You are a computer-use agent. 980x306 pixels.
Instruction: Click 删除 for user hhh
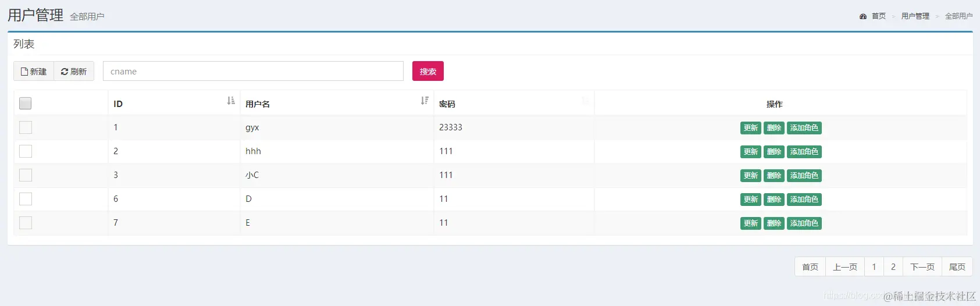774,152
